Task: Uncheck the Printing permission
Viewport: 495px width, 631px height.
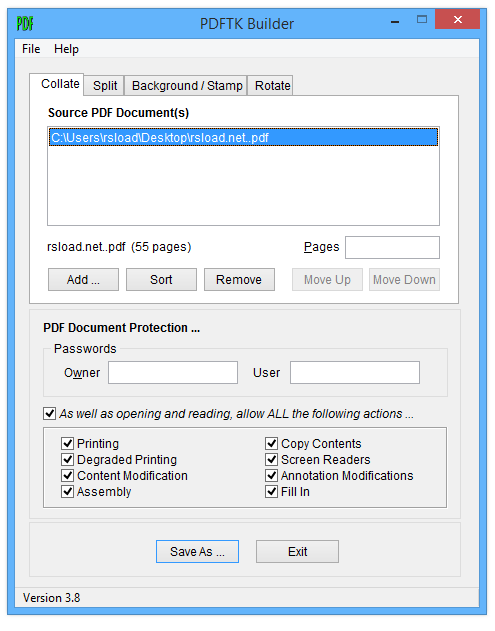Action: 67,443
